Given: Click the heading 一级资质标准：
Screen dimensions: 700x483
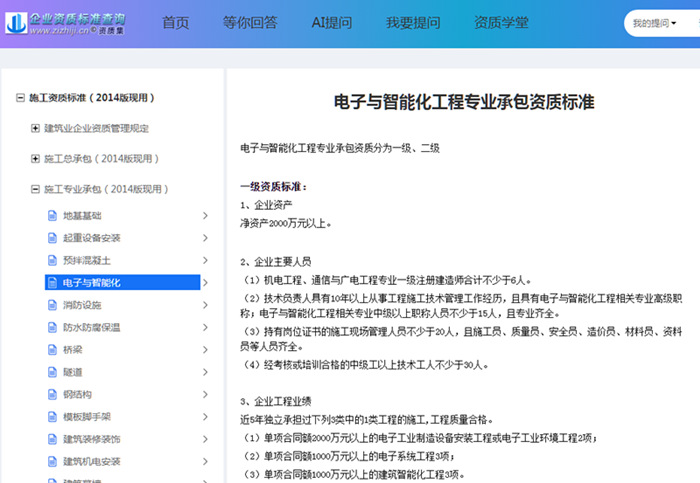Looking at the screenshot, I should [x=274, y=187].
